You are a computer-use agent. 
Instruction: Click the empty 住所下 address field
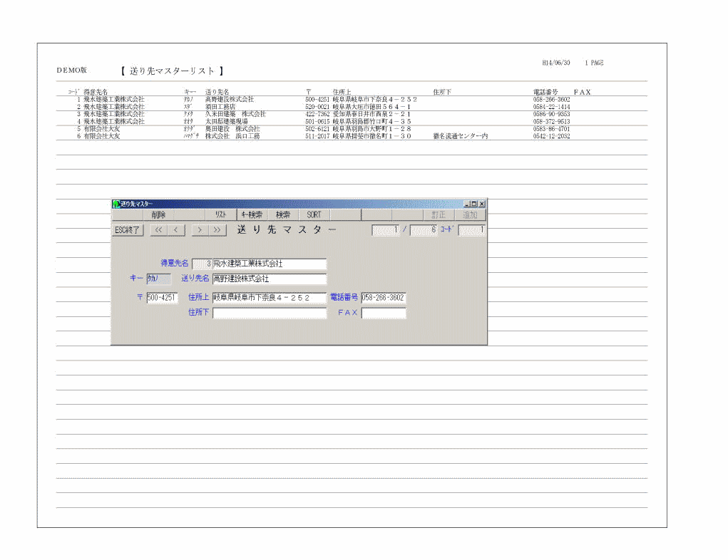point(270,313)
